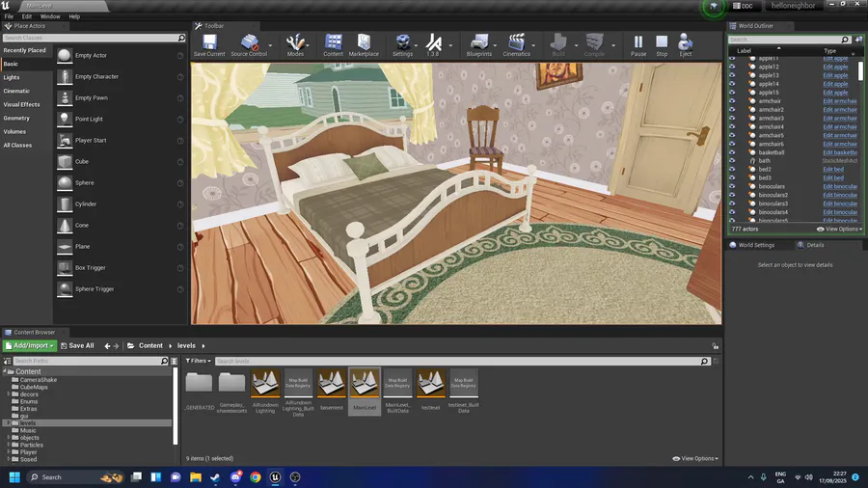Pause the simulation from the toolbar
Viewport: 868px width, 488px height.
click(x=638, y=45)
